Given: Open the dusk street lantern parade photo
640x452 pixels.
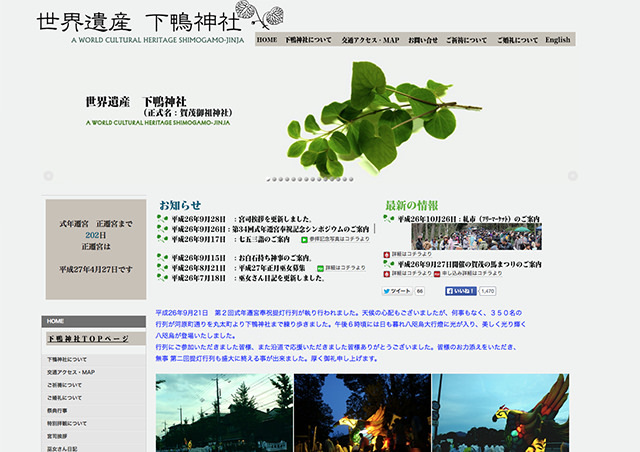Looking at the screenshot, I should pyautogui.click(x=224, y=413).
